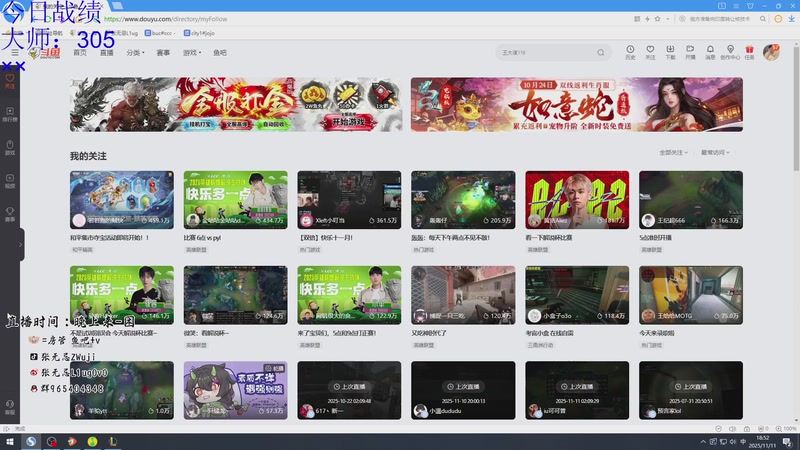Open the buc#ccc bookmark

(x=160, y=33)
